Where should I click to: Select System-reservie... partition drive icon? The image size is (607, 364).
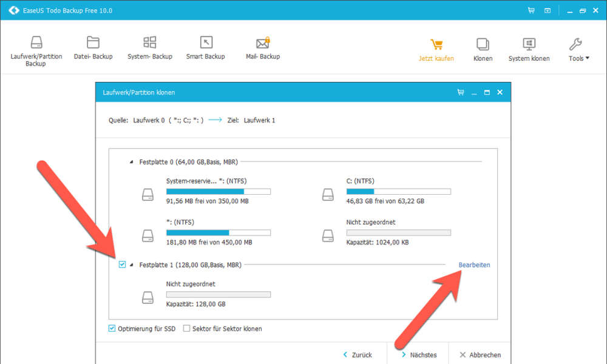148,195
